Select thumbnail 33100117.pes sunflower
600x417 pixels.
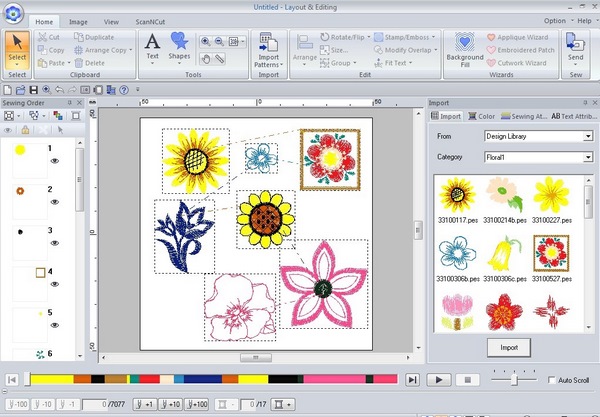click(x=458, y=200)
